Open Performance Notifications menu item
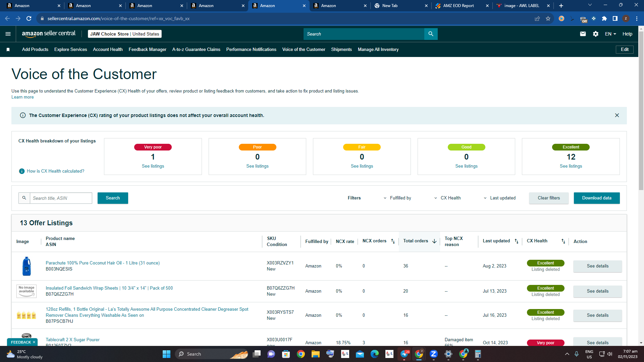This screenshot has width=644, height=362. pos(251,50)
